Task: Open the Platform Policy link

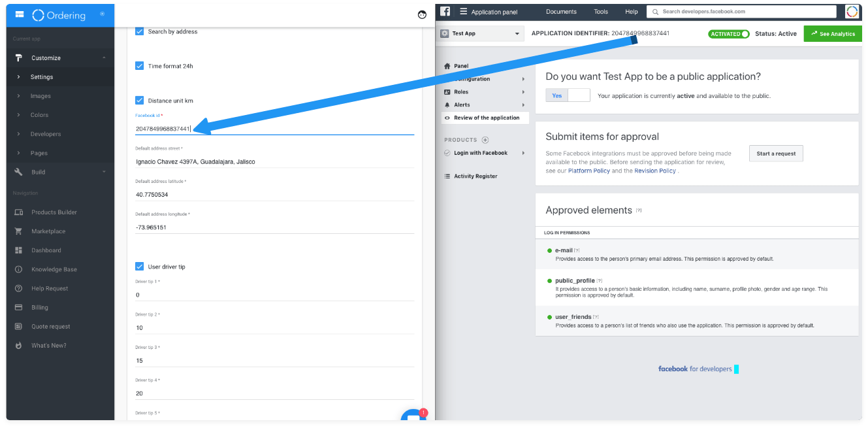Action: 588,171
